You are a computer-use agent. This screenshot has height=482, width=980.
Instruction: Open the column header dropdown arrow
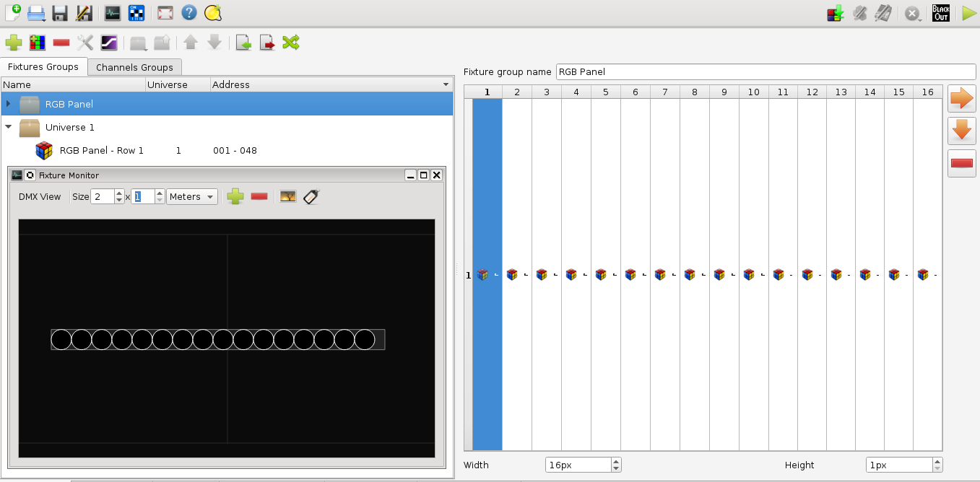coord(446,84)
